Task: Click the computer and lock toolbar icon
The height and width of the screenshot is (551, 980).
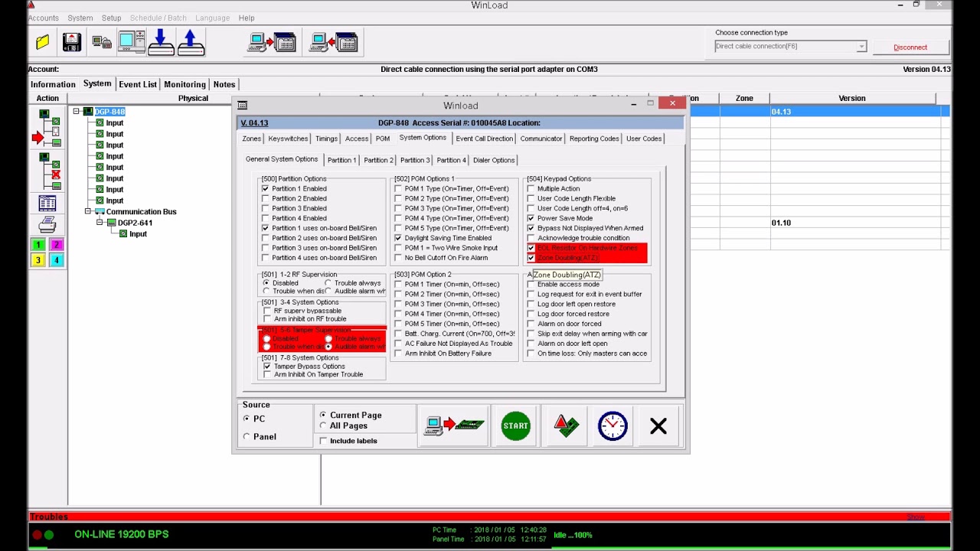Action: coord(102,43)
